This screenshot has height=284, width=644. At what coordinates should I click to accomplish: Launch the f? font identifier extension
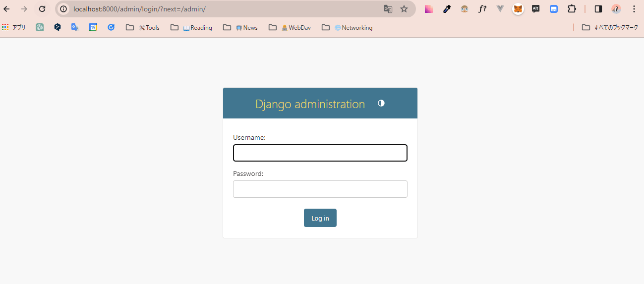pos(482,9)
